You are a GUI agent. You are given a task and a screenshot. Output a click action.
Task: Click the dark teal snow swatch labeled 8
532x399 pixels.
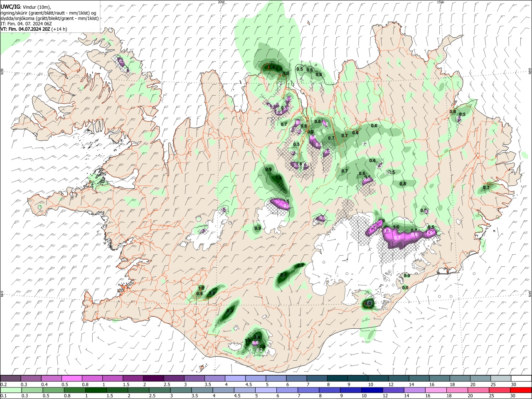337,378
